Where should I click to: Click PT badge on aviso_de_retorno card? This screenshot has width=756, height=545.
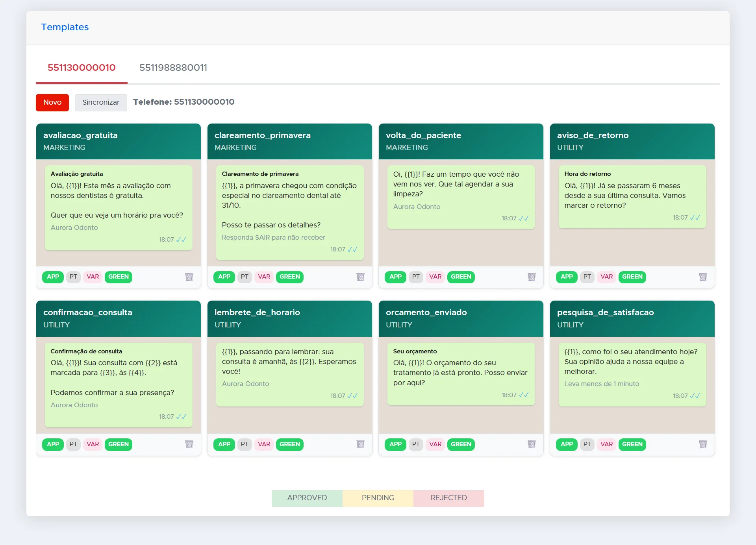click(587, 277)
